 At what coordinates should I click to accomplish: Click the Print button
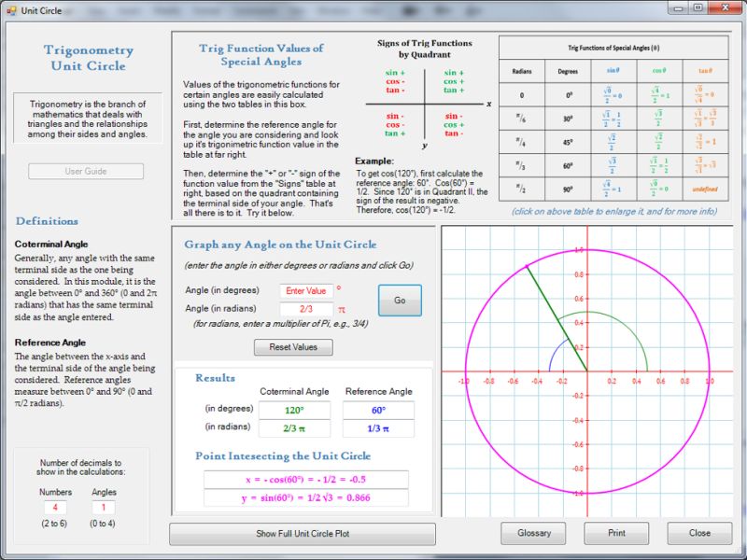point(615,533)
